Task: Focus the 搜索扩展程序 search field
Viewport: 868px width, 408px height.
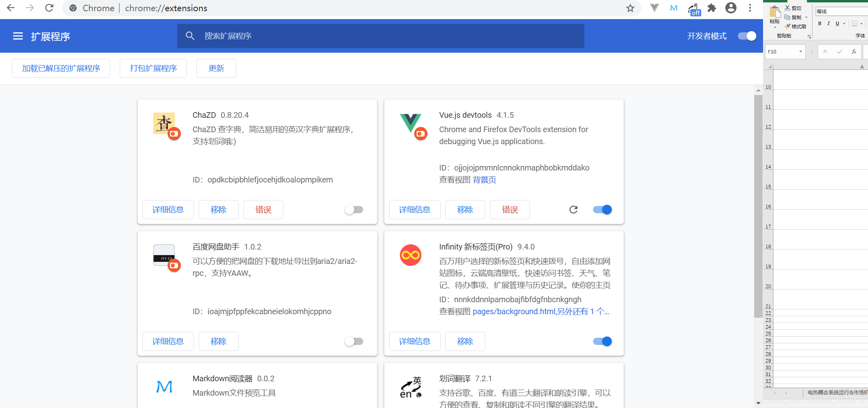Action: pyautogui.click(x=381, y=36)
